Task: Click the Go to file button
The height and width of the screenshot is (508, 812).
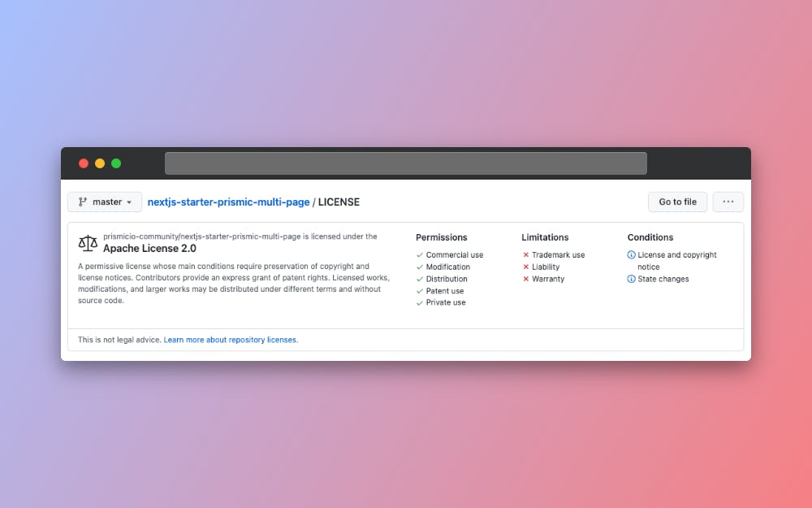Action: (677, 202)
